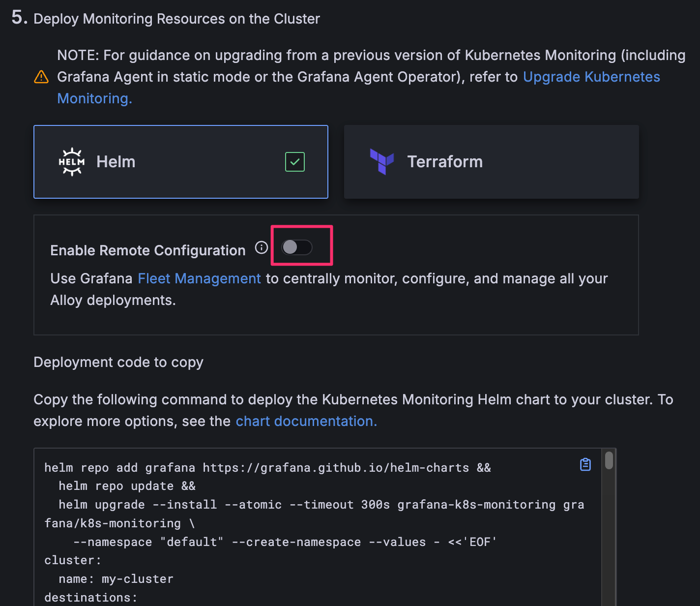Click the info icon beside Enable Remote Configuration

point(262,247)
